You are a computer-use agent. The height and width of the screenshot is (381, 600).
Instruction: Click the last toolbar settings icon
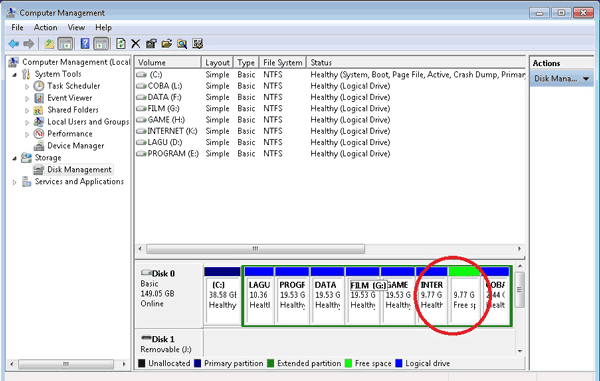197,44
